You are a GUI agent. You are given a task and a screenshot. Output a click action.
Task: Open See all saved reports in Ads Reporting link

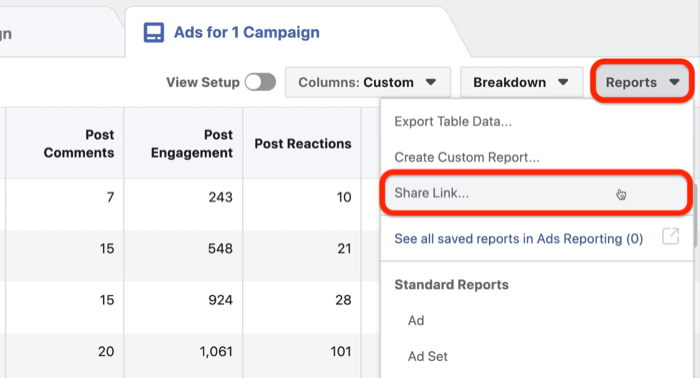click(518, 239)
